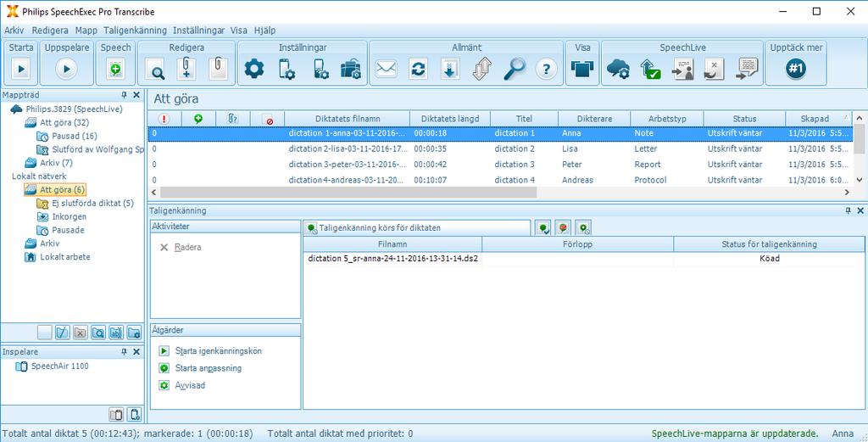Close the Taligenkänning panel

(x=860, y=211)
